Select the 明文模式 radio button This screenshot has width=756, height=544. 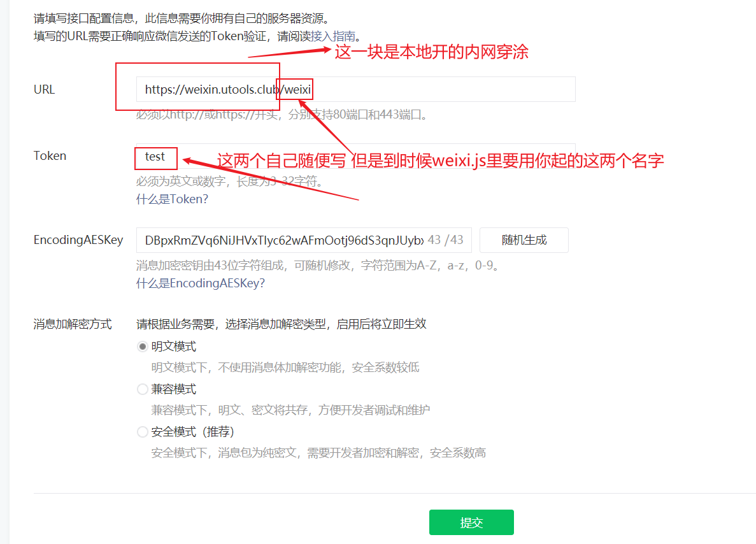143,346
